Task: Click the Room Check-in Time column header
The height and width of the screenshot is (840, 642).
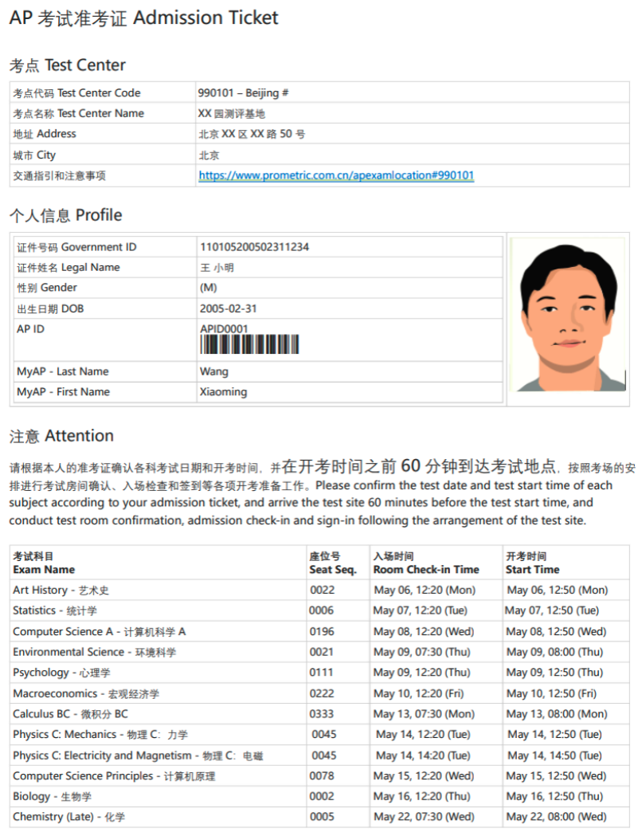Action: tap(426, 570)
